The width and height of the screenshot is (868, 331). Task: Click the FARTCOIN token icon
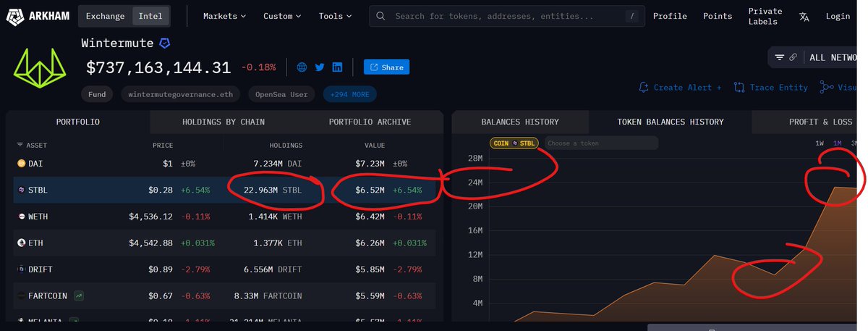click(x=20, y=296)
